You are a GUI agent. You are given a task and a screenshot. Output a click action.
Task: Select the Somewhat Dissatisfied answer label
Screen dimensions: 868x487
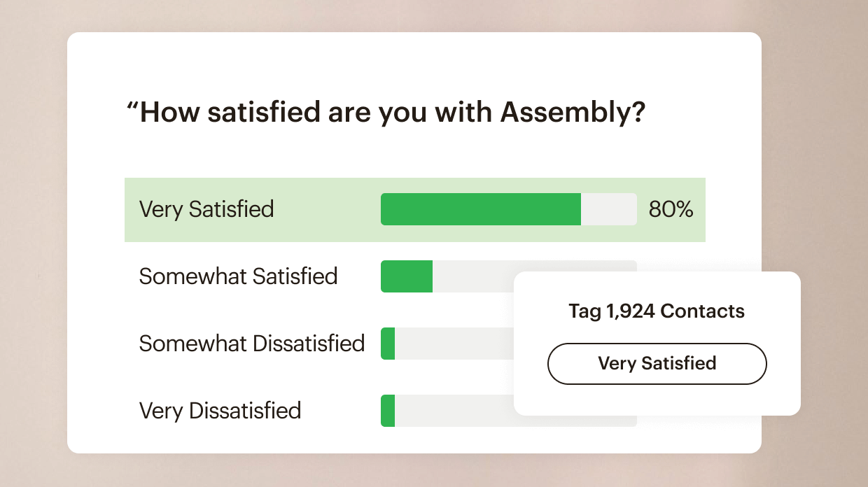point(251,344)
